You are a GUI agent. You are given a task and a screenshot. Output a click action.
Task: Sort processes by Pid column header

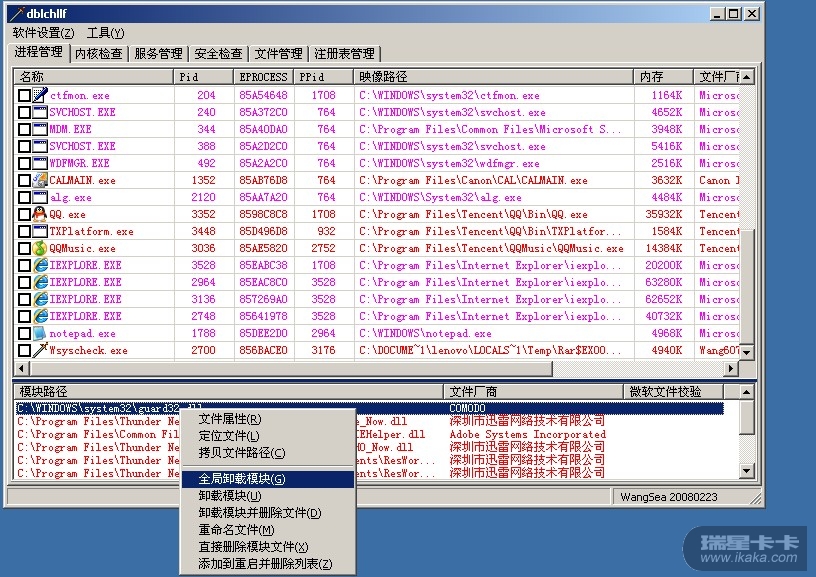point(203,77)
